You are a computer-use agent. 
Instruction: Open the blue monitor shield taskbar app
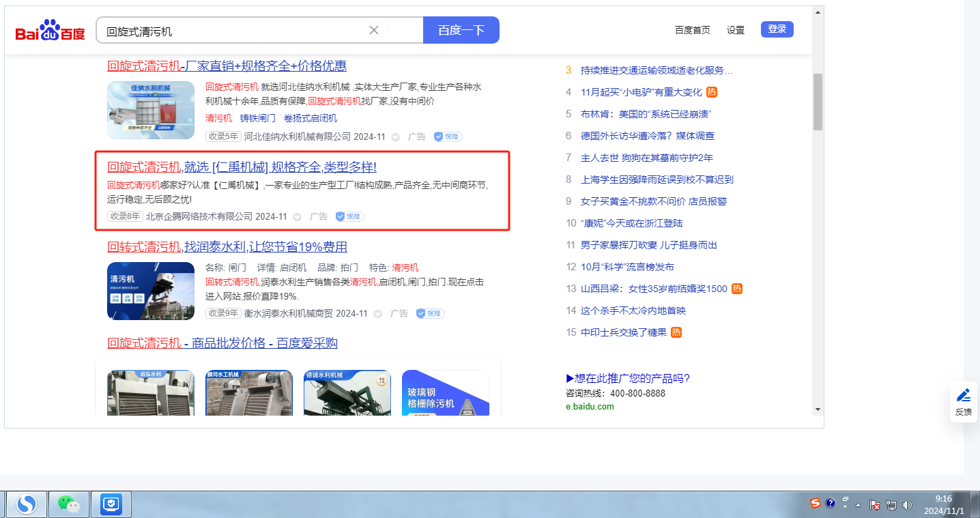(111, 504)
